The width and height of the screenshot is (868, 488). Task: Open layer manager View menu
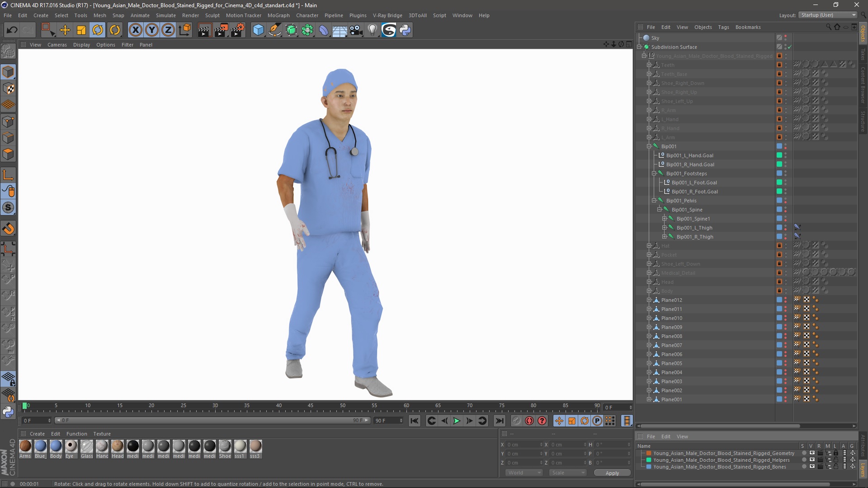coord(682,436)
